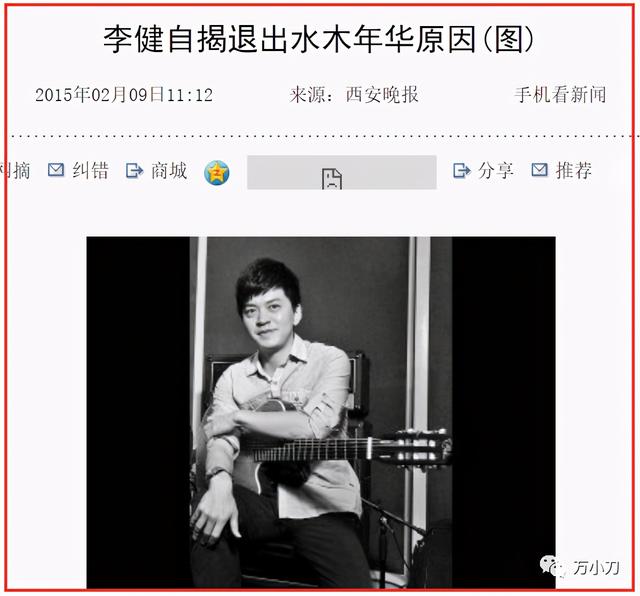Select the gray placeholder banner box

pyautogui.click(x=342, y=172)
